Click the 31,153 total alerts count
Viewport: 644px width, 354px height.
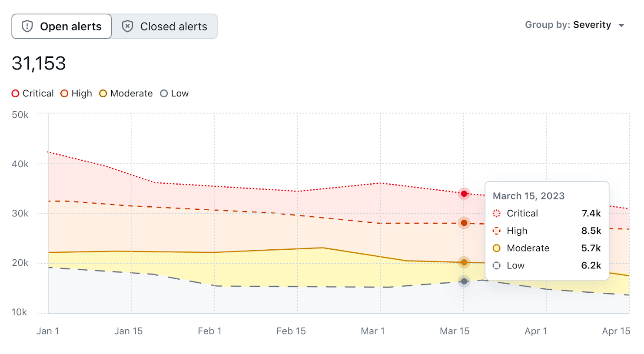[39, 63]
